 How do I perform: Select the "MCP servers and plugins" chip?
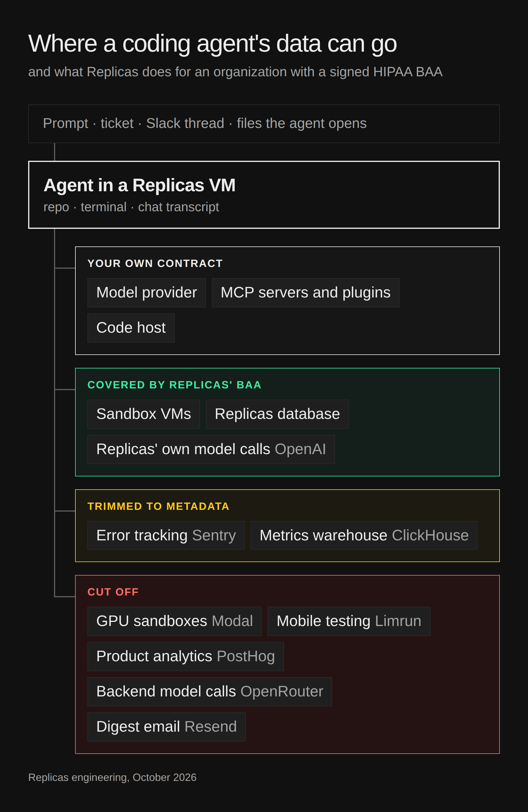pyautogui.click(x=306, y=293)
